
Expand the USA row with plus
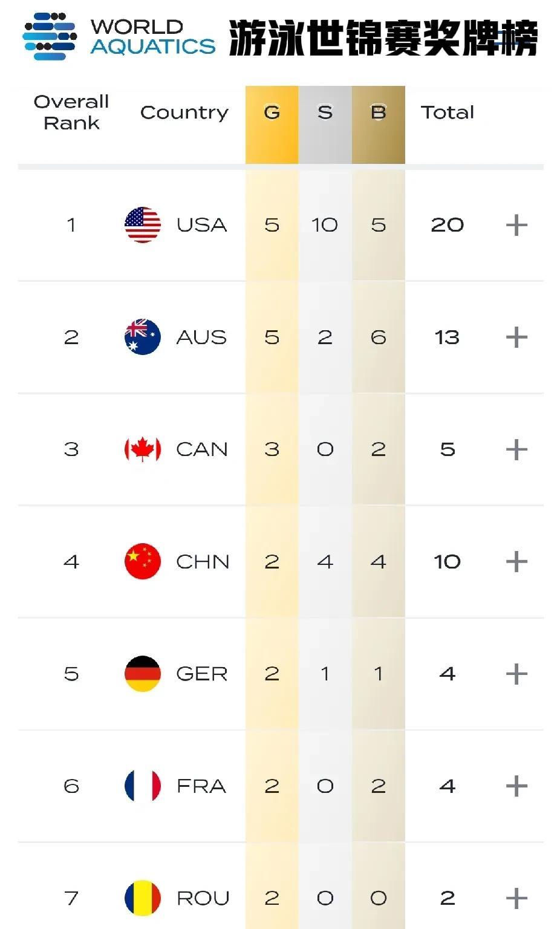click(516, 225)
